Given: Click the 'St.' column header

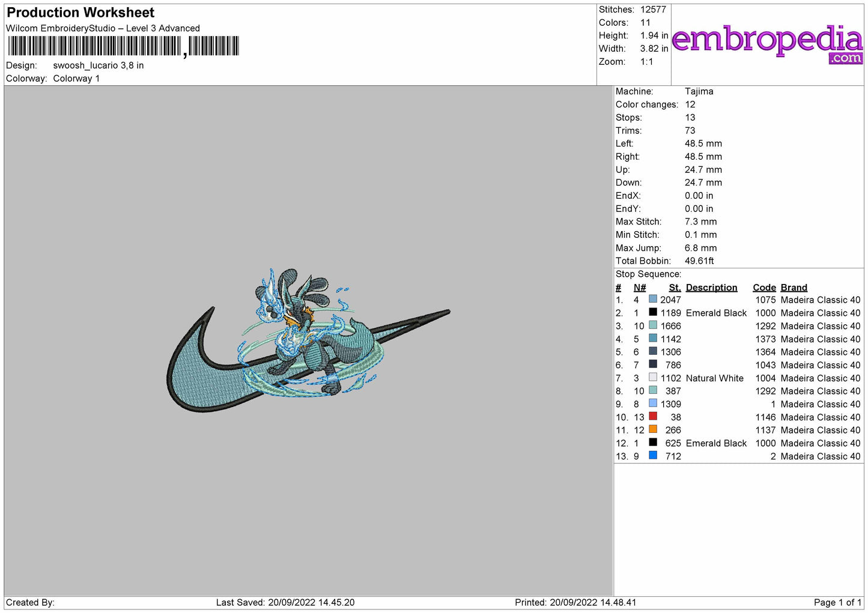Looking at the screenshot, I should pos(675,288).
